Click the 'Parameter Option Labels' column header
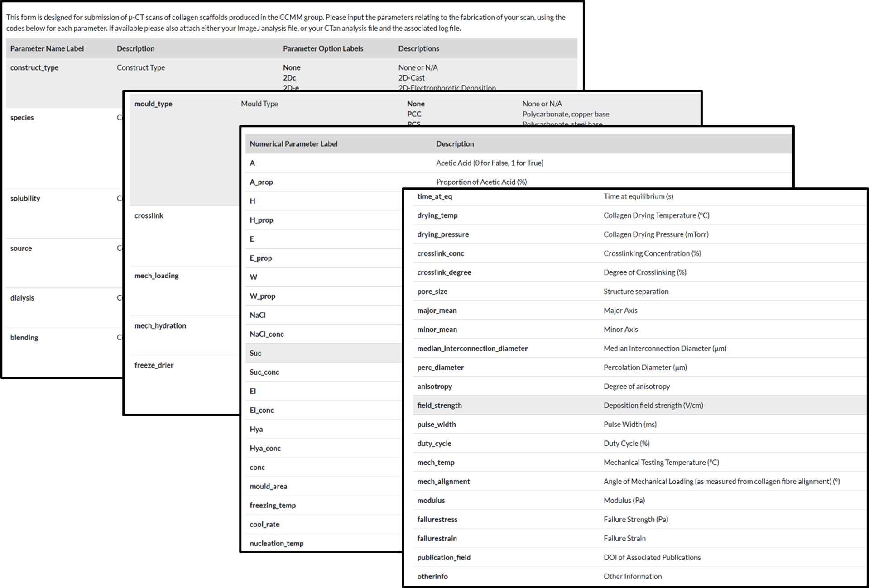Viewport: 869px width, 588px height. pos(323,48)
